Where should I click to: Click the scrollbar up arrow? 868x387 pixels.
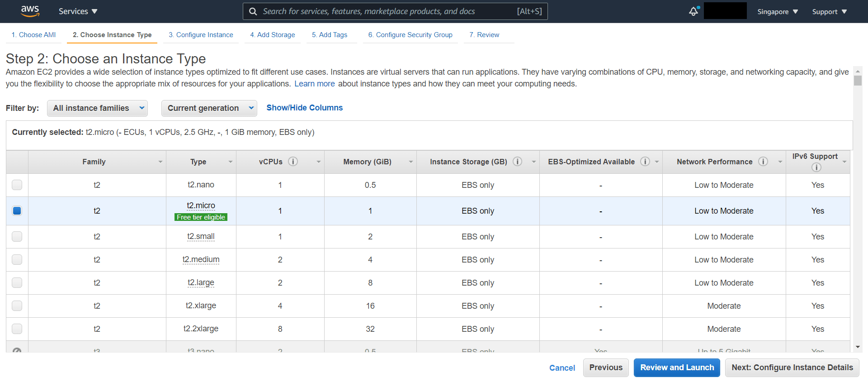(858, 71)
